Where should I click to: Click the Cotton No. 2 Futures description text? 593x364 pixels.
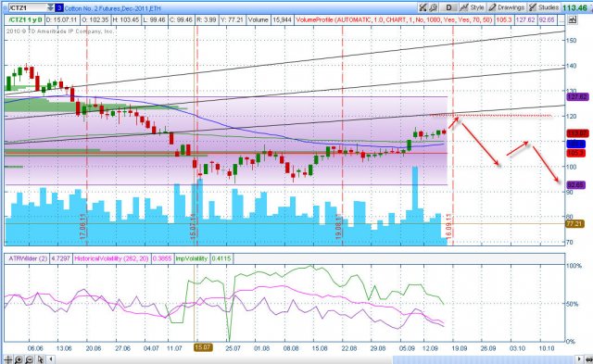(113, 7)
